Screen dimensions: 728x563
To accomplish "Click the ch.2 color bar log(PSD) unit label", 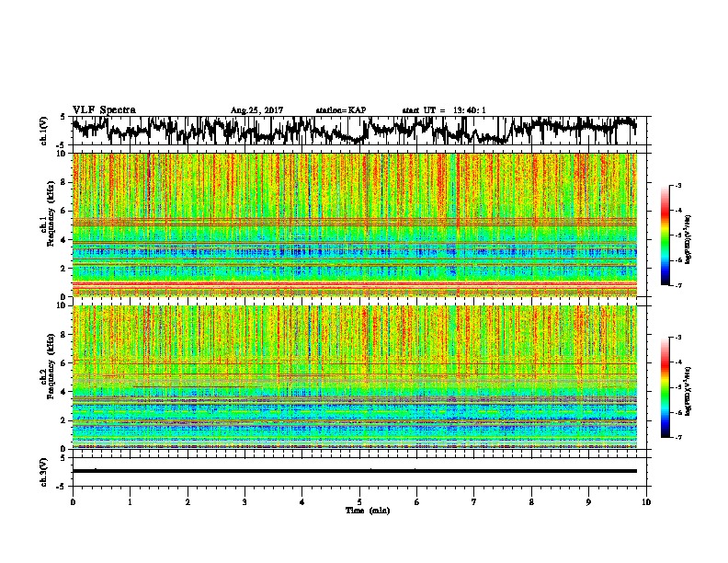I will pyautogui.click(x=689, y=391).
